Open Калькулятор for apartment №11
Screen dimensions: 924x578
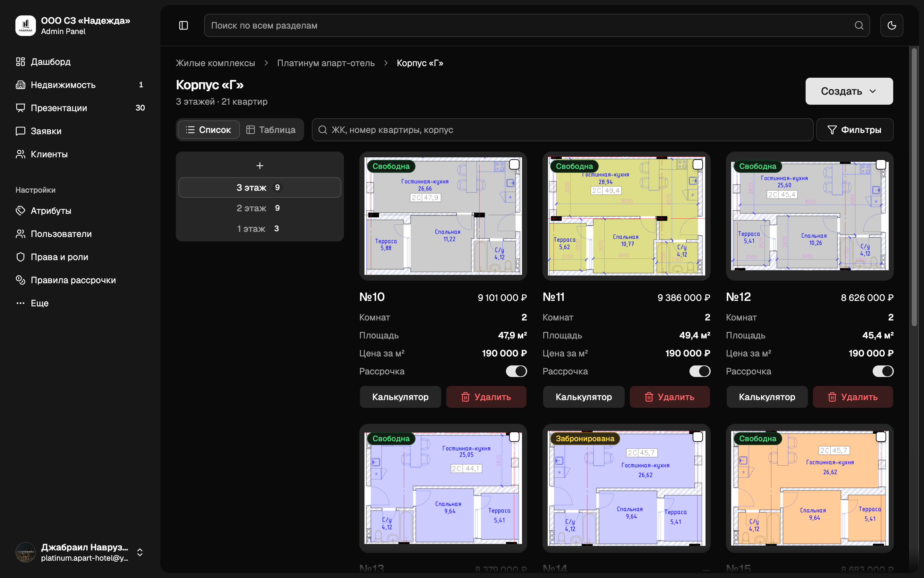point(583,397)
